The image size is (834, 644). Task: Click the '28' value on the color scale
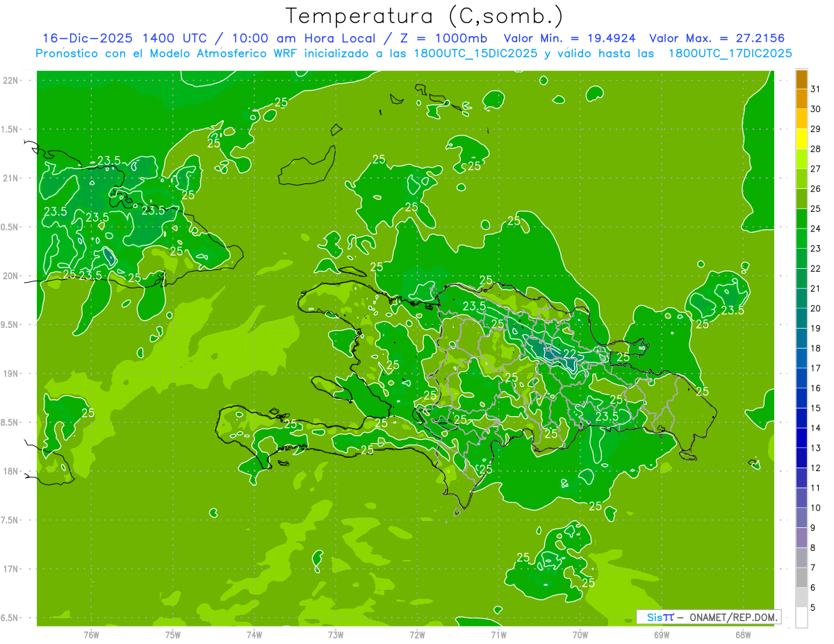point(816,149)
